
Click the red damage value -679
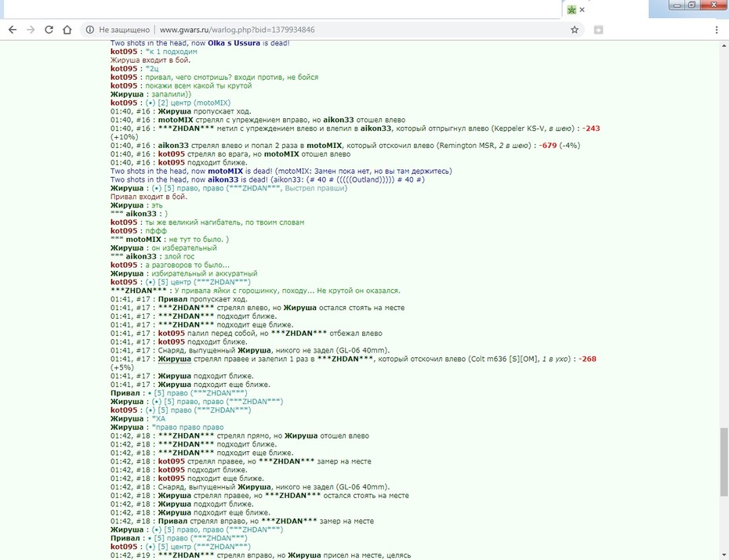click(x=548, y=146)
